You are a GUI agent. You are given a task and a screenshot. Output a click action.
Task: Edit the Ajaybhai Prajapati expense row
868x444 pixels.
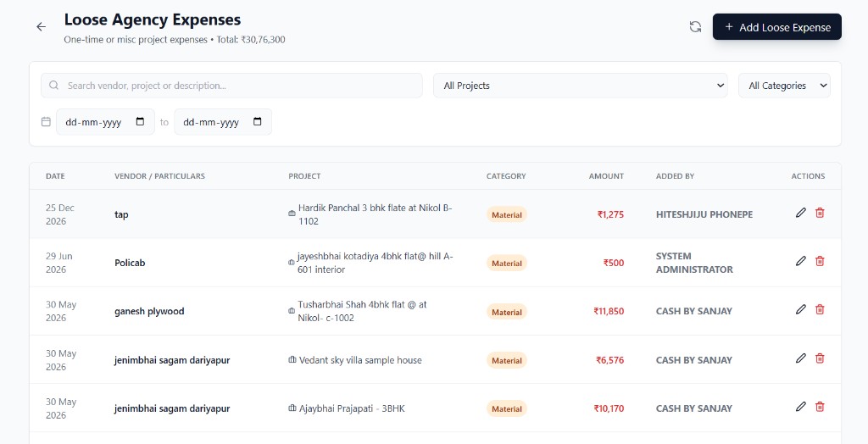[x=800, y=407]
